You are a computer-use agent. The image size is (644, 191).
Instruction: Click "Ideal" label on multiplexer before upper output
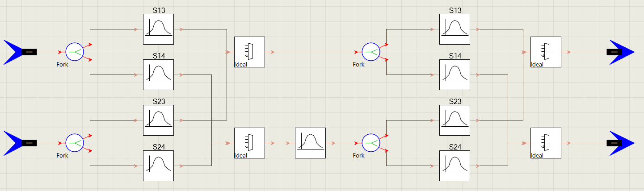[x=537, y=64]
